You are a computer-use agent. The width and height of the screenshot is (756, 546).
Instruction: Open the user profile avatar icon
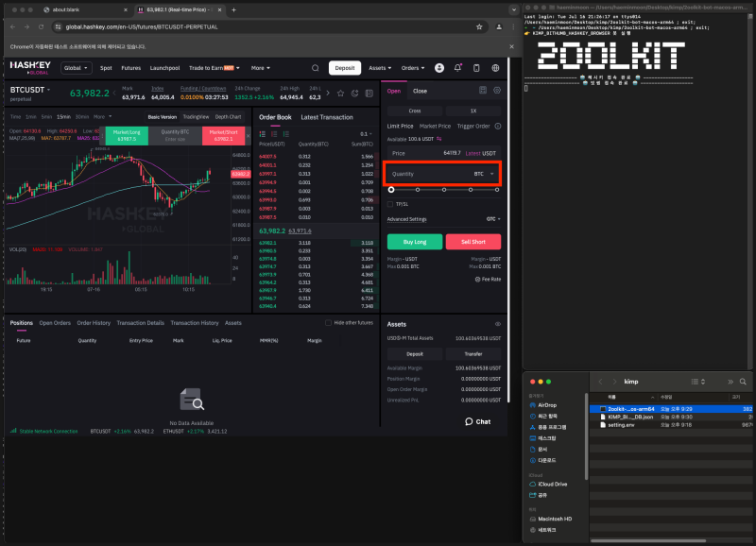pyautogui.click(x=439, y=68)
